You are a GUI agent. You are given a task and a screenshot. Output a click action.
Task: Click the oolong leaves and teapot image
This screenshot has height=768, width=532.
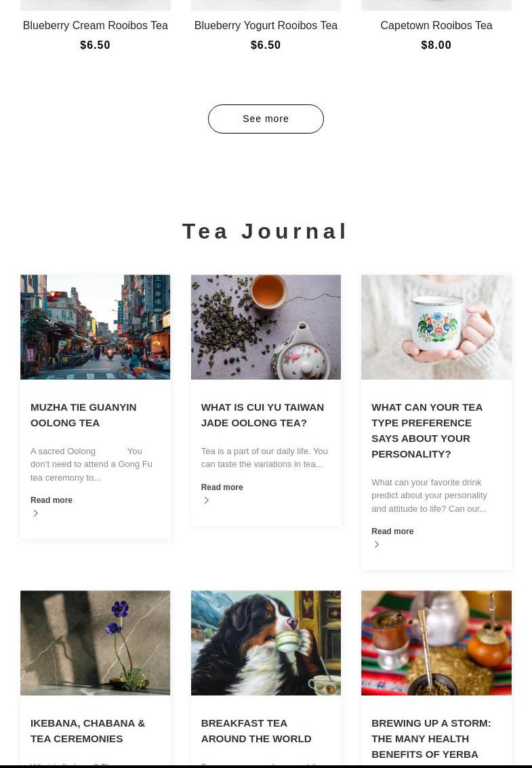coord(266,327)
